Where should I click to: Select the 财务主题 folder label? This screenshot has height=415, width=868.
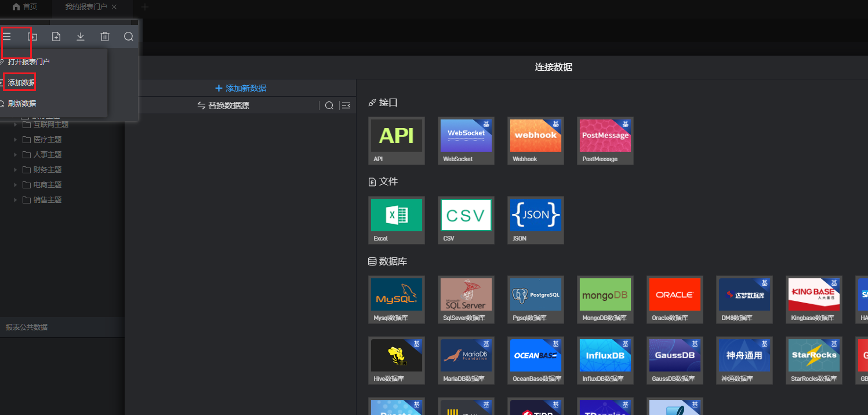[x=48, y=170]
